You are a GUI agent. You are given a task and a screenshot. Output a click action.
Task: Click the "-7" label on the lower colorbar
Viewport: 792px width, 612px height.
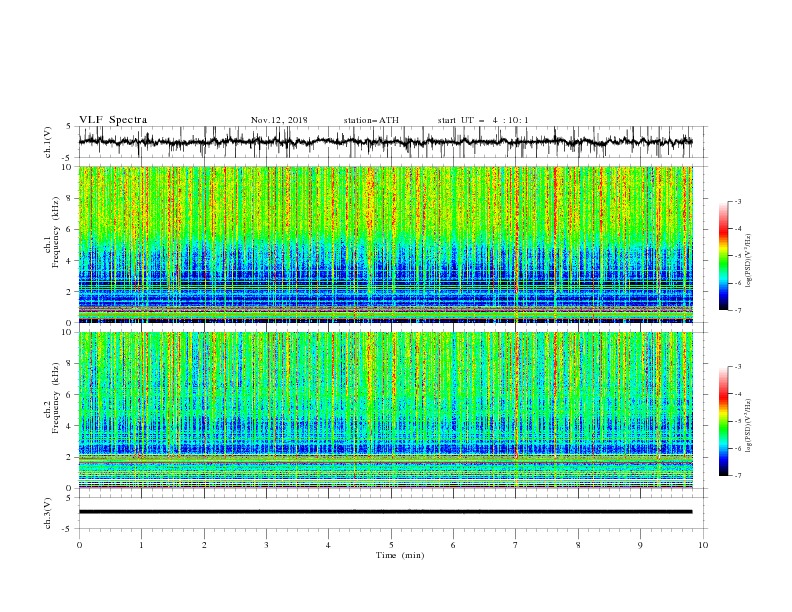point(737,476)
